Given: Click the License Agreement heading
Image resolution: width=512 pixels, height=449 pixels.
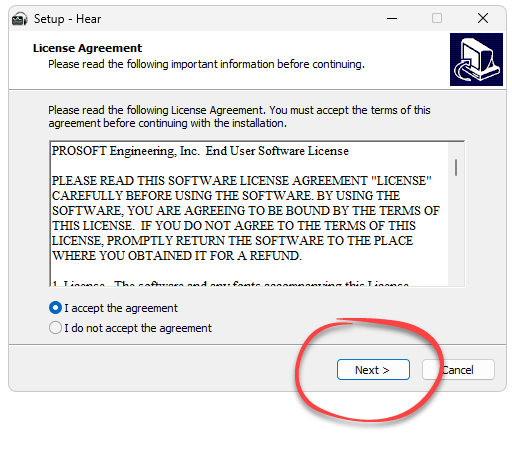Looking at the screenshot, I should tap(87, 48).
